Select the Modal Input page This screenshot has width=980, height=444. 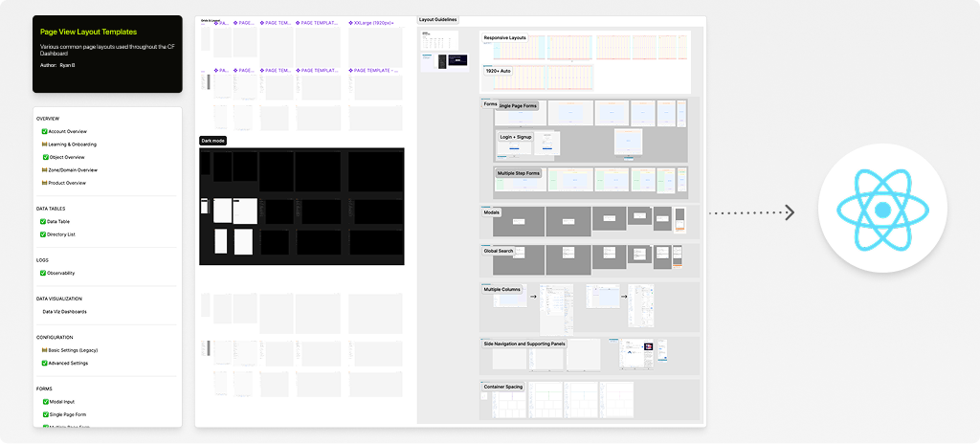pos(62,402)
